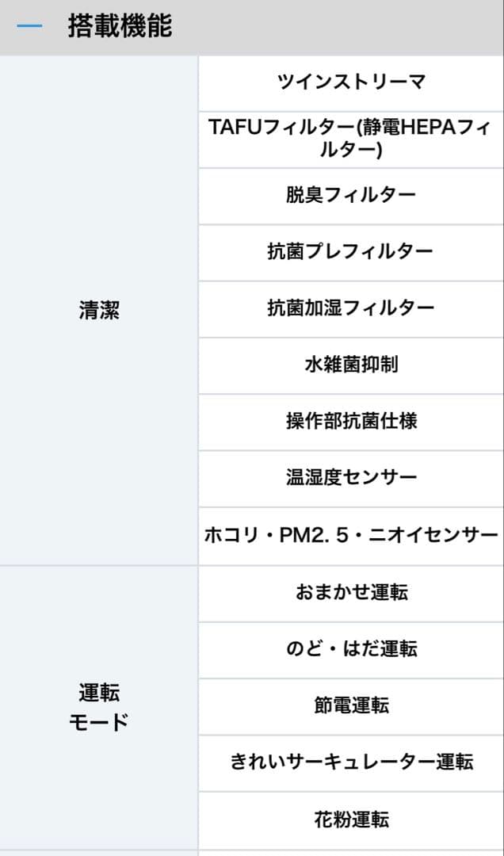
Task: Click the TAFUフィルター(静電HEPAフィルター) entry
Action: click(351, 139)
